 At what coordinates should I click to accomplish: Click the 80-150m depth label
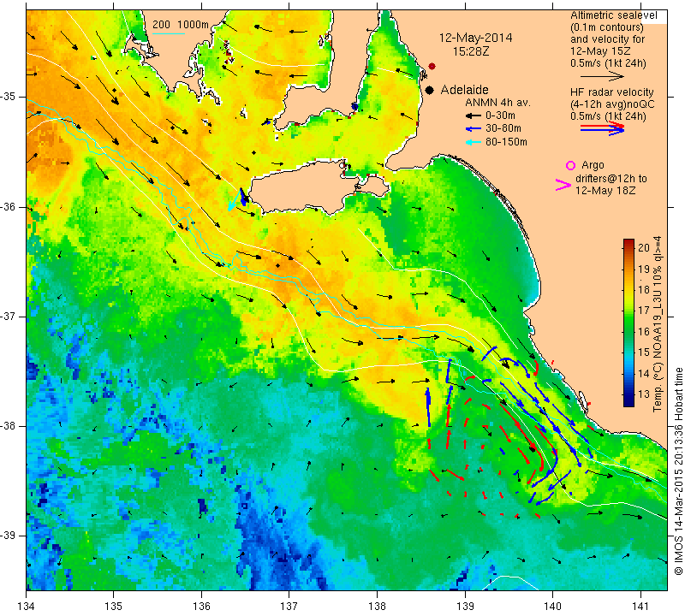point(506,142)
